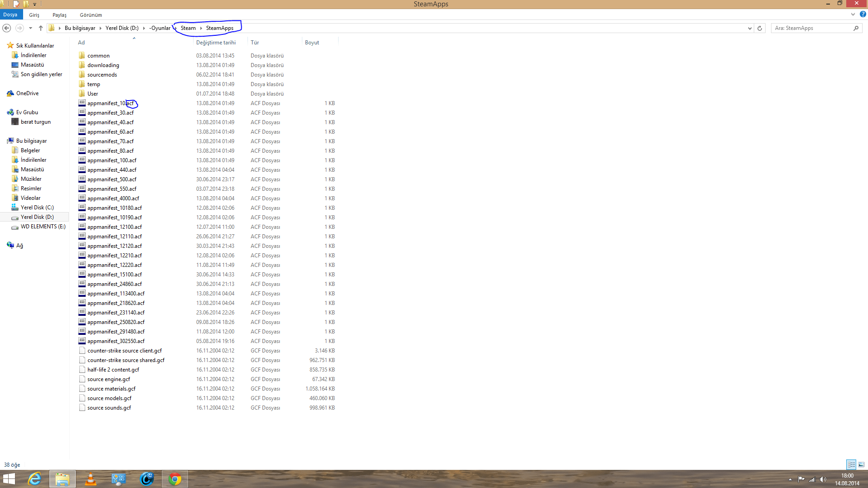Launch VLC media player from taskbar
The height and width of the screenshot is (488, 868).
click(91, 479)
